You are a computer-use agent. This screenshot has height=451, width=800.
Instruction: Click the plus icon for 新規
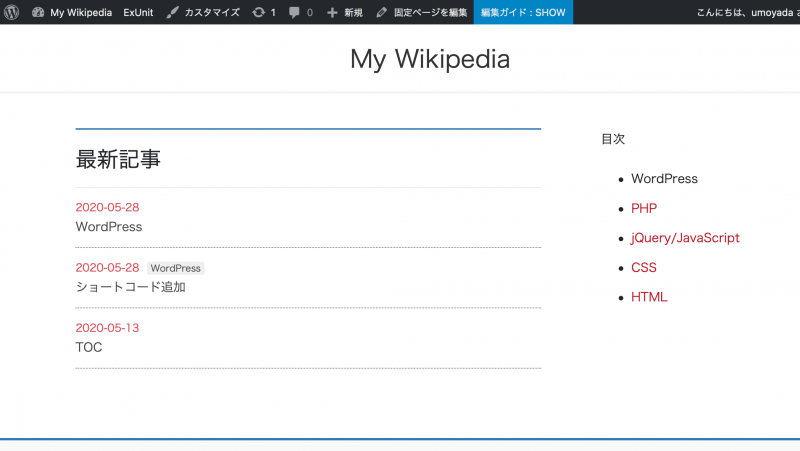pyautogui.click(x=332, y=12)
